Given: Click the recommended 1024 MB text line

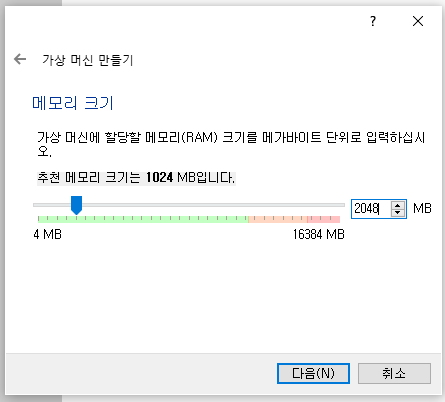Looking at the screenshot, I should click(x=136, y=178).
